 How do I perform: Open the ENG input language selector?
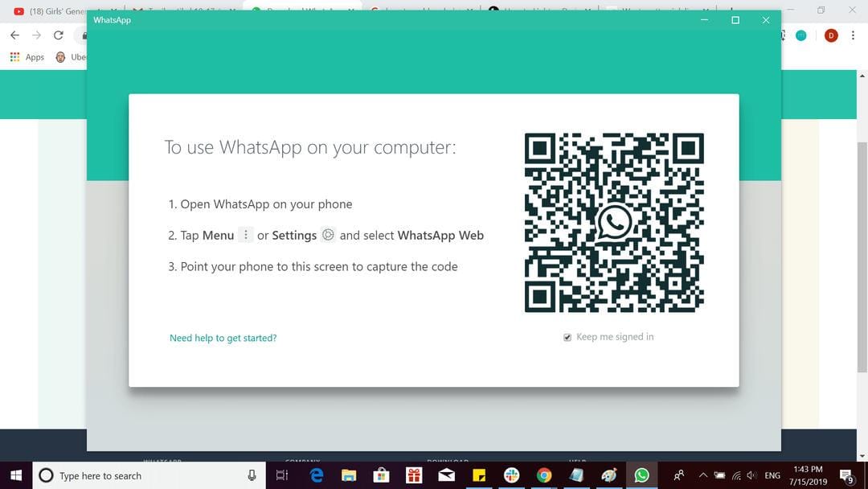click(772, 475)
